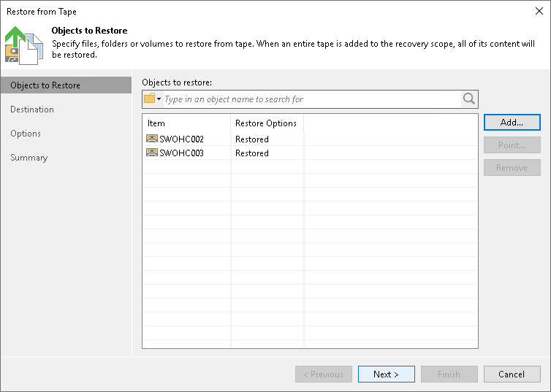This screenshot has width=551, height=392.
Task: Focus the object name search field
Action: tap(312, 99)
